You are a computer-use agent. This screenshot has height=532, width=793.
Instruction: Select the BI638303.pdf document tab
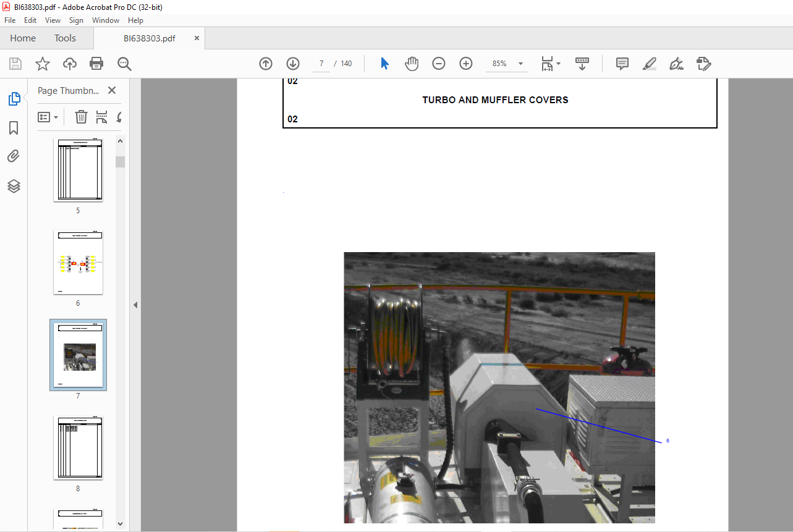click(x=149, y=38)
